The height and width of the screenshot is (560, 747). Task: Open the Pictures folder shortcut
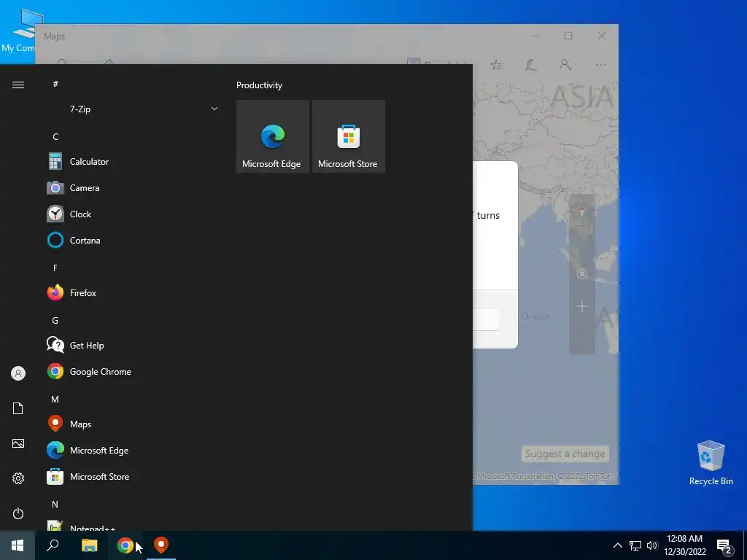pos(18,443)
